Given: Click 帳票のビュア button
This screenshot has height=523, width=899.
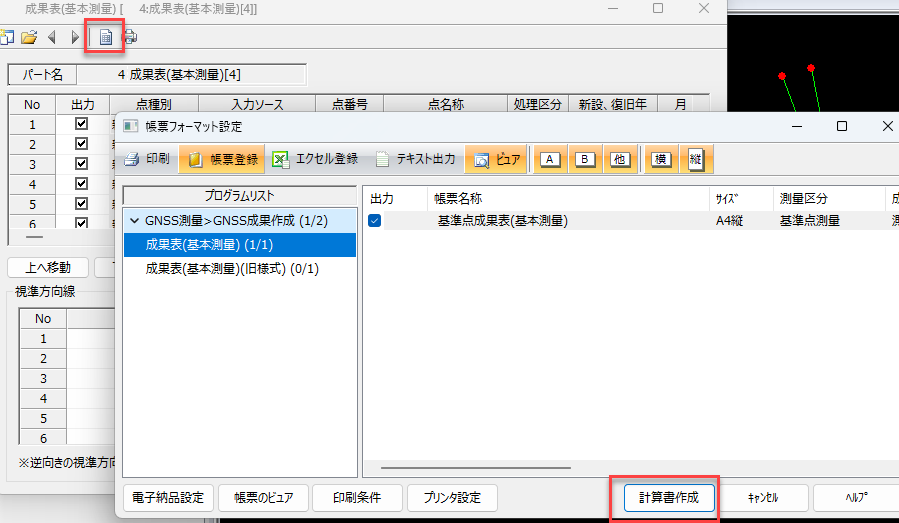Looking at the screenshot, I should [263, 498].
